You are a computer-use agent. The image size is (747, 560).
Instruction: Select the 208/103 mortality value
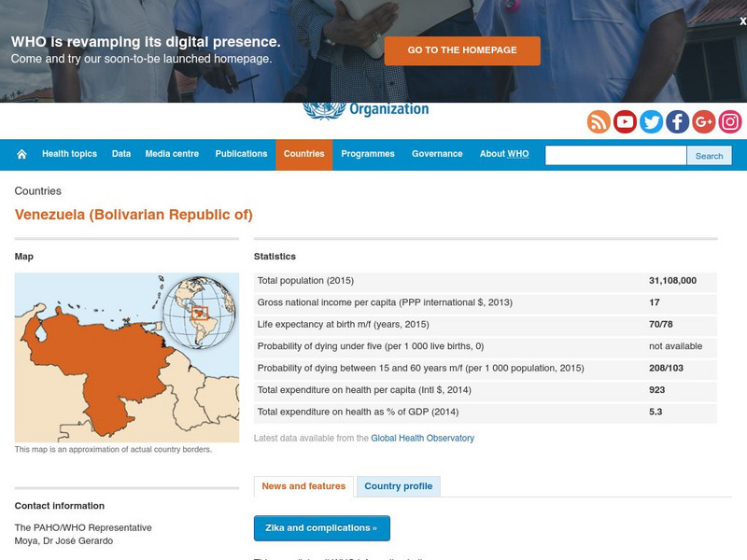[666, 368]
